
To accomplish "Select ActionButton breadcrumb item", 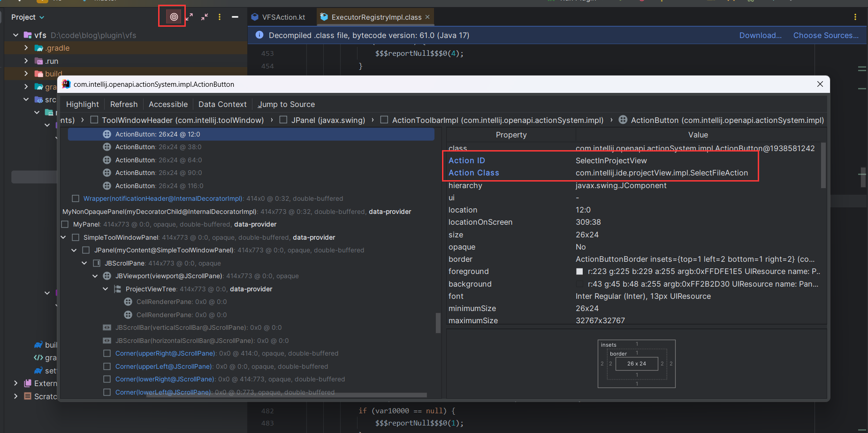I will pyautogui.click(x=722, y=120).
